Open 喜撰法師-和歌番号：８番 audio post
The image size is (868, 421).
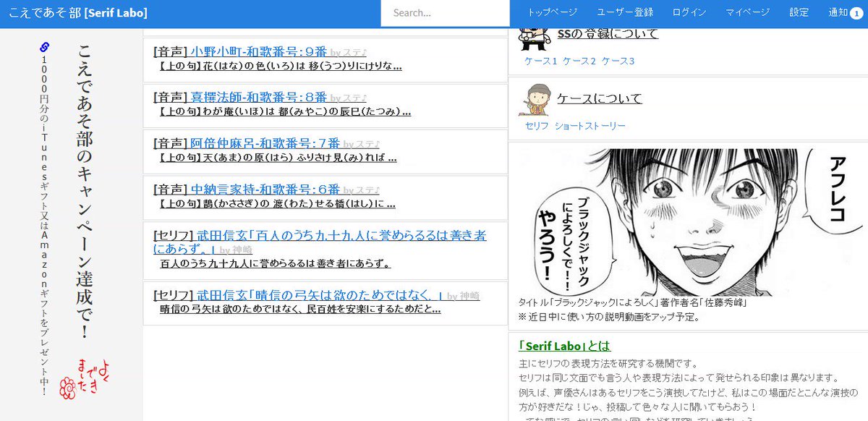pos(258,98)
